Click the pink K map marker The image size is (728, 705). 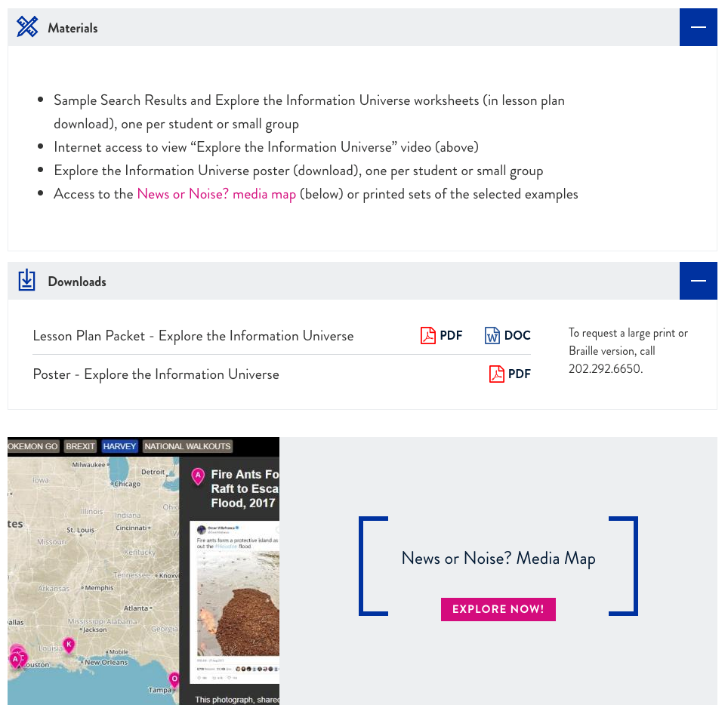(69, 645)
